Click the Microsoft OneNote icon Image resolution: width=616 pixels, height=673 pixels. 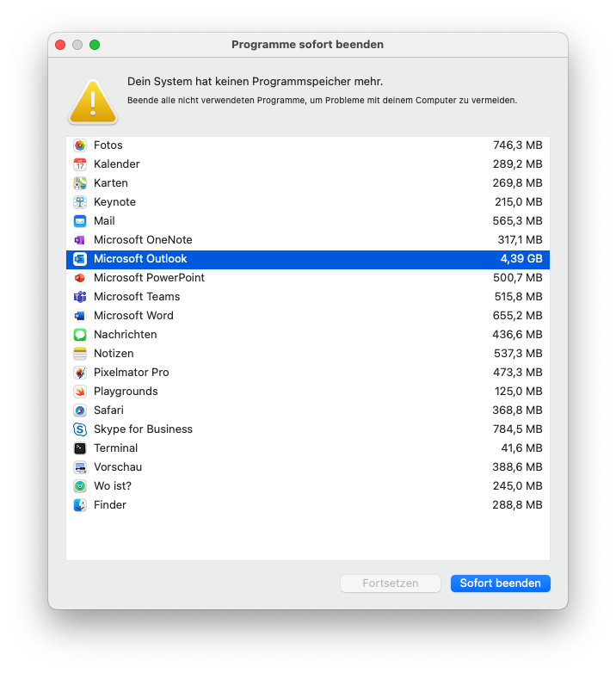click(80, 240)
